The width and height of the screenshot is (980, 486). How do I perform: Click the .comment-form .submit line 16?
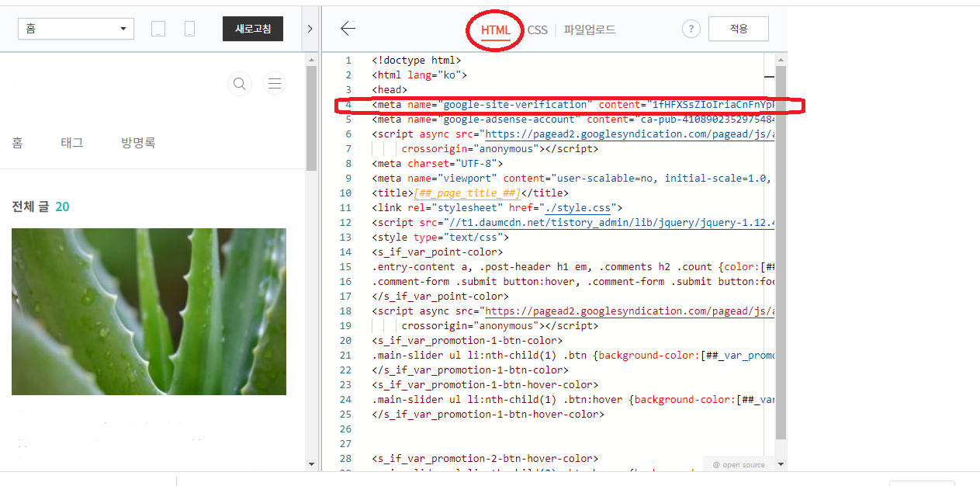point(573,281)
